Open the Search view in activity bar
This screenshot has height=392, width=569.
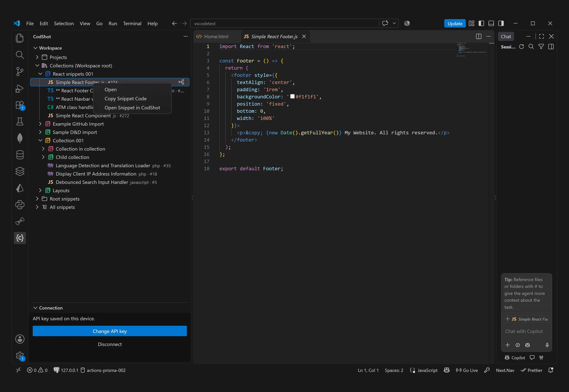pos(20,55)
